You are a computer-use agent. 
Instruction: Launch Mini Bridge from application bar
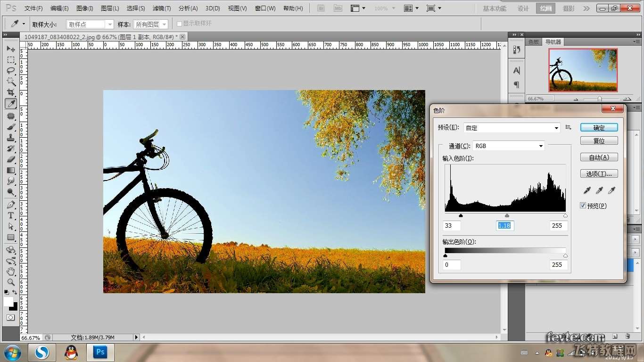[x=338, y=8]
